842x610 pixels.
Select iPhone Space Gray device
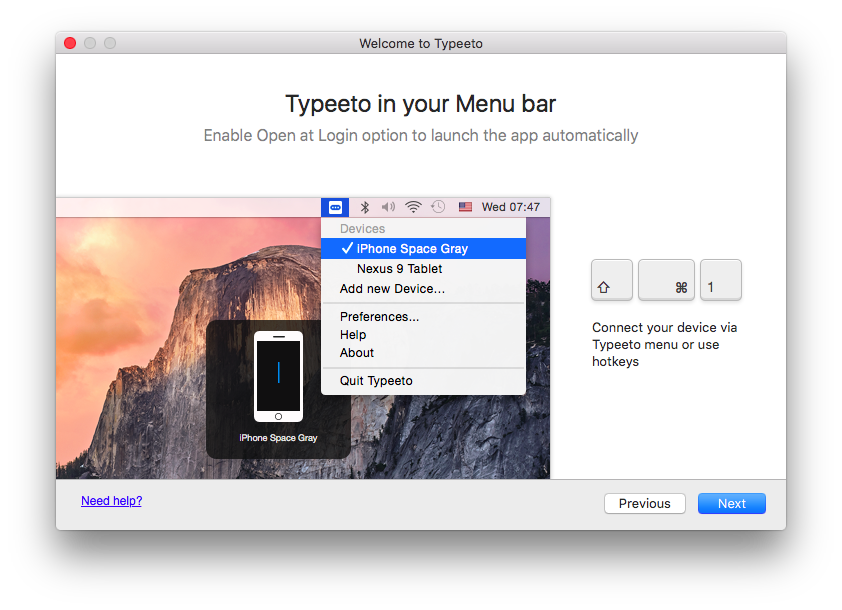423,249
